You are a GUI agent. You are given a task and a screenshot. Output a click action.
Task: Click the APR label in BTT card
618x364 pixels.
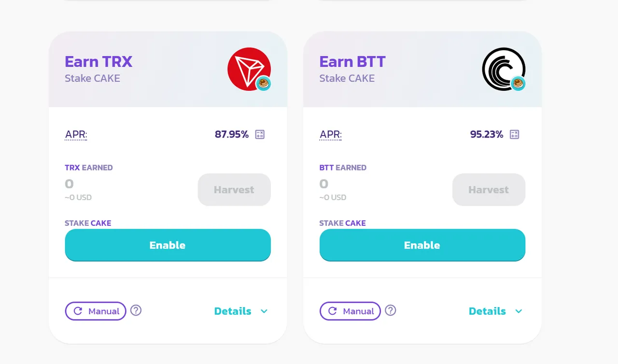331,134
